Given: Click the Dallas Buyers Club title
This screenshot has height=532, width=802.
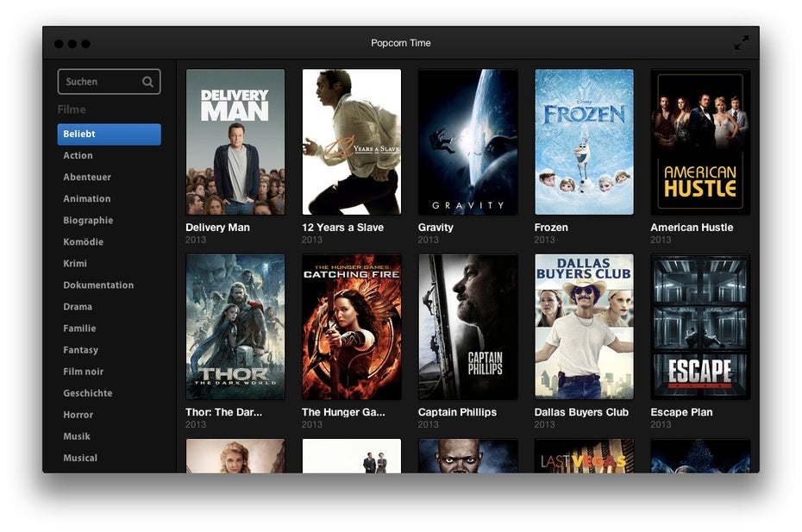Looking at the screenshot, I should point(581,412).
